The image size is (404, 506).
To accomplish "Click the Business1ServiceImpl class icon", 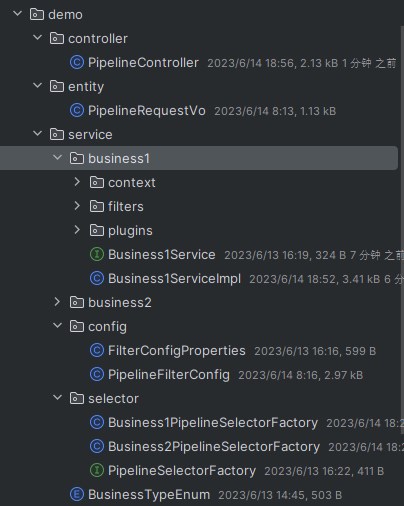I will (x=97, y=278).
